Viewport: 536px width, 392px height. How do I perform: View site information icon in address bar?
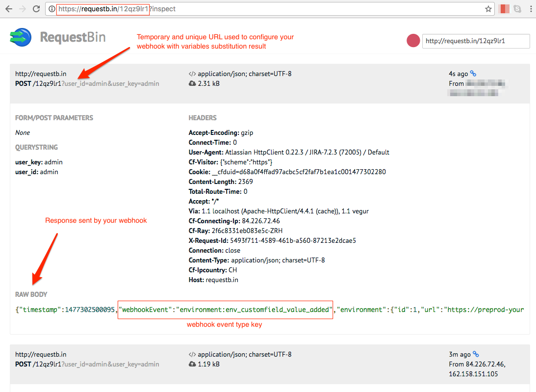coord(51,9)
